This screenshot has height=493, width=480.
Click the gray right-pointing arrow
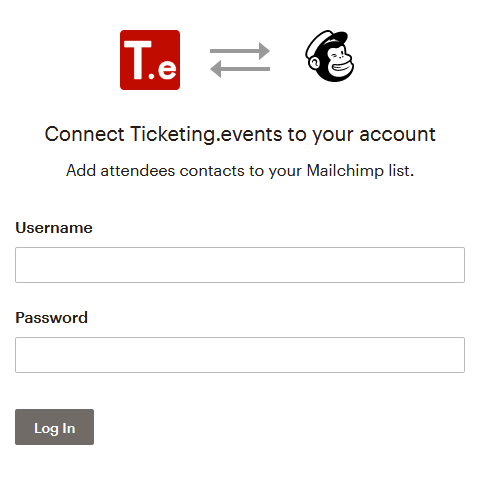[240, 51]
